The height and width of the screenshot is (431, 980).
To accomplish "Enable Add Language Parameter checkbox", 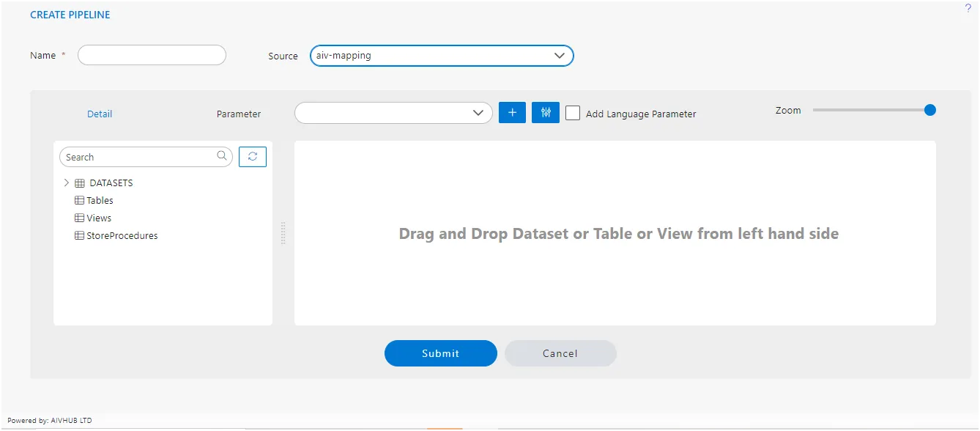I will pyautogui.click(x=573, y=113).
